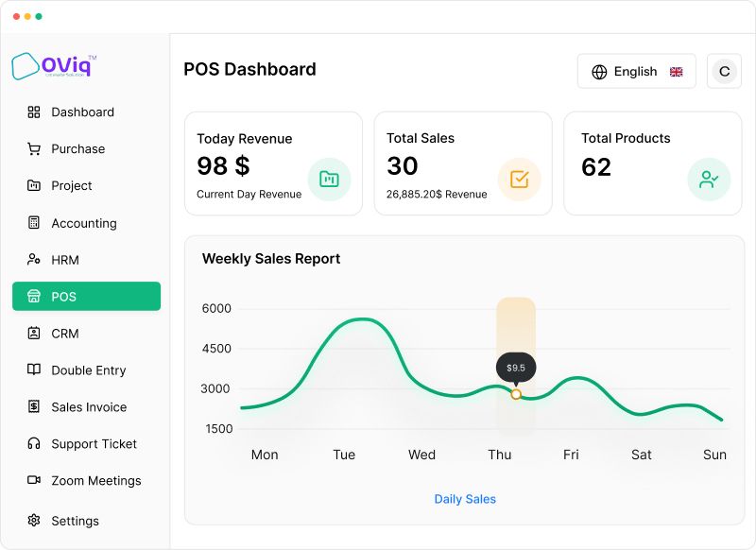The image size is (756, 550).
Task: Click the Settings gear icon in sidebar
Action: tap(34, 521)
